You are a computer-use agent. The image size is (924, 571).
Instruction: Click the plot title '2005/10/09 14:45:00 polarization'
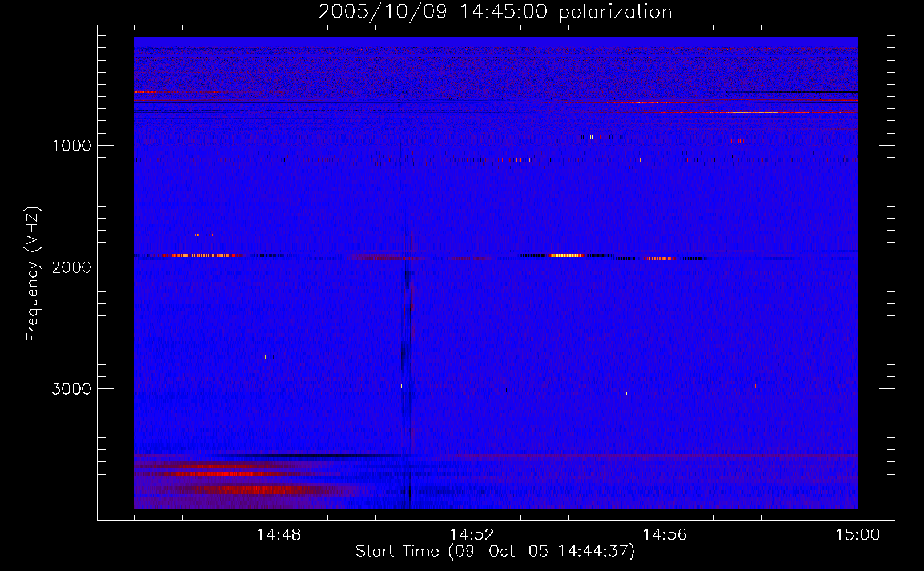pos(495,12)
